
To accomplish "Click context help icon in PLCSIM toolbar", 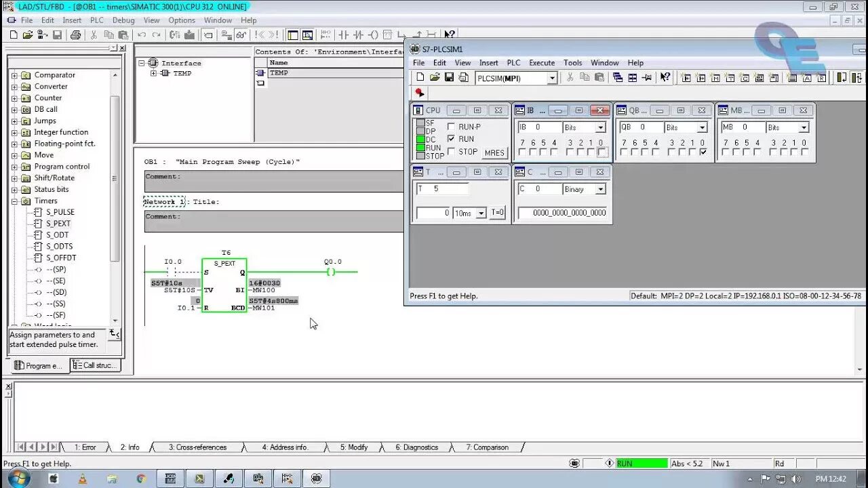I will click(665, 77).
